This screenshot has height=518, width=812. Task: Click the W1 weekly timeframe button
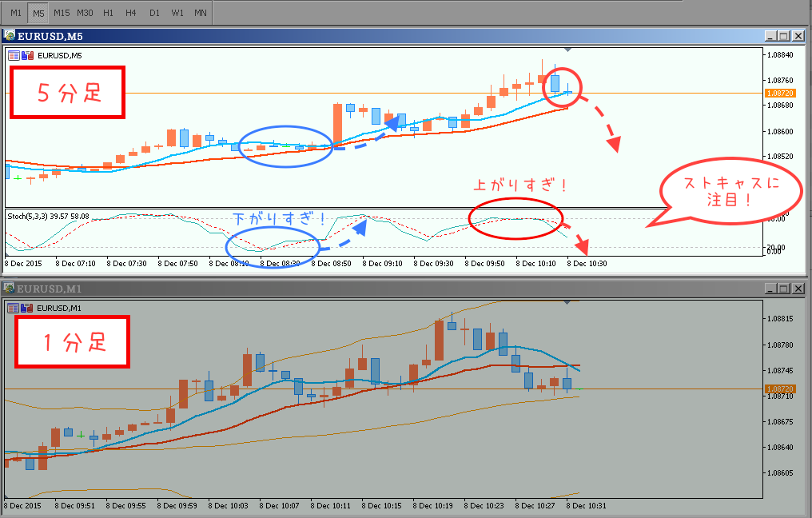click(x=177, y=13)
